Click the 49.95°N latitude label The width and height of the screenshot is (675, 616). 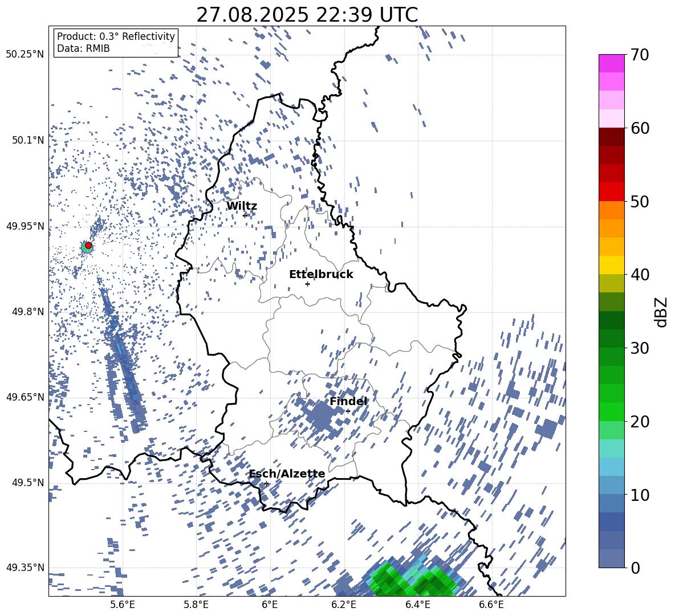[25, 226]
